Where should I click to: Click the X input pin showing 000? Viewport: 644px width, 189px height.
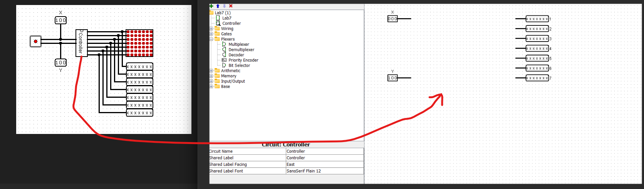(392, 18)
